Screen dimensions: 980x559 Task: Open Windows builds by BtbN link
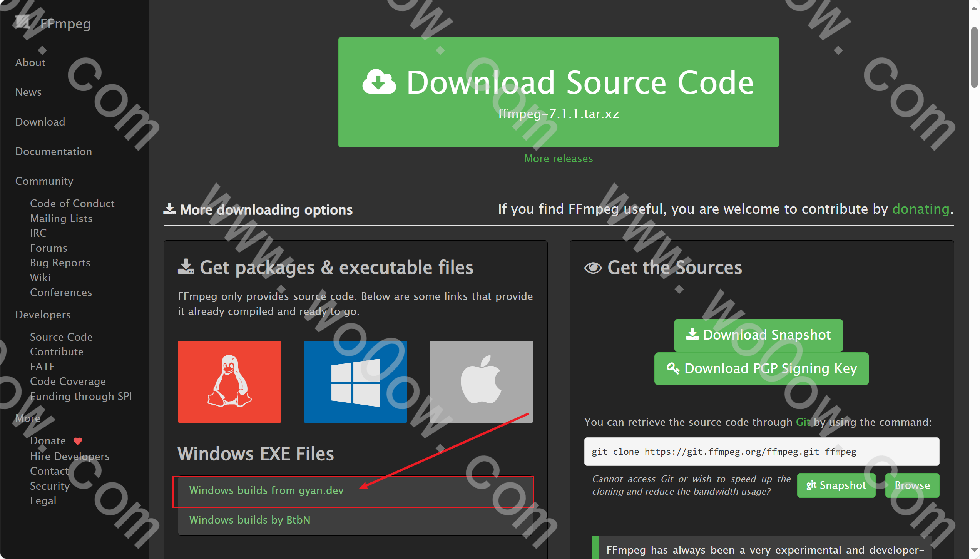pyautogui.click(x=249, y=520)
